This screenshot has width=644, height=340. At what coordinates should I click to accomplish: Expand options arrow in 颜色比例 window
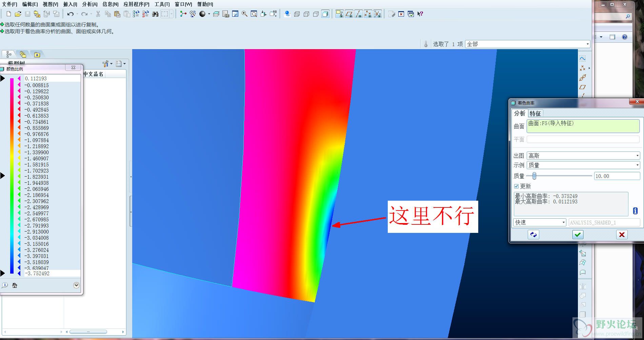(76, 285)
